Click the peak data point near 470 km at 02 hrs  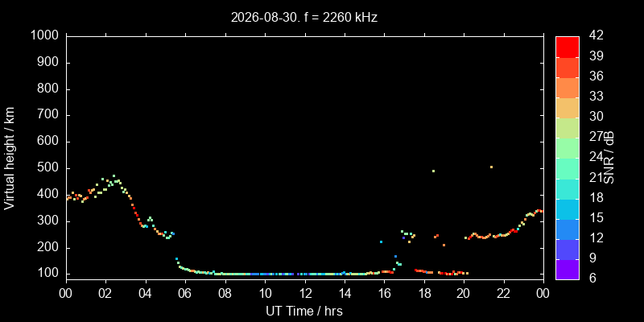coord(114,175)
